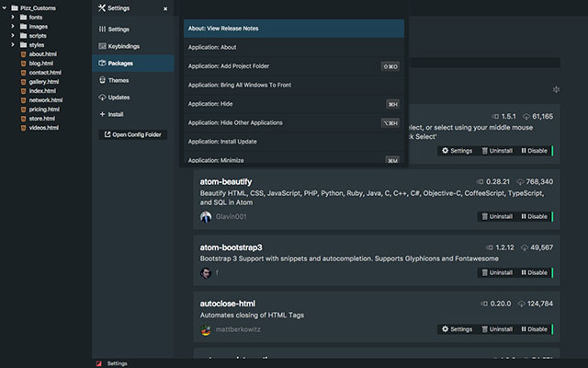Select the Packages section
588x368 pixels.
click(132, 63)
